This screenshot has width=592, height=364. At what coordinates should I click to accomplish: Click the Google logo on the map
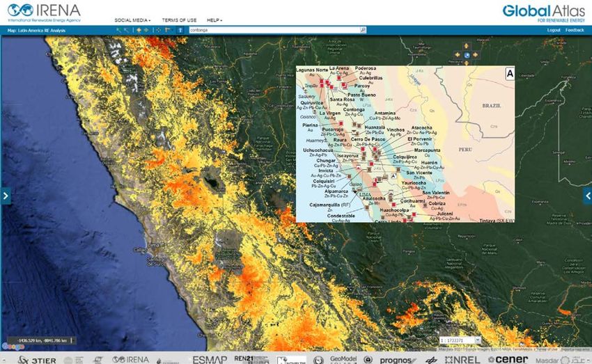pos(13,347)
